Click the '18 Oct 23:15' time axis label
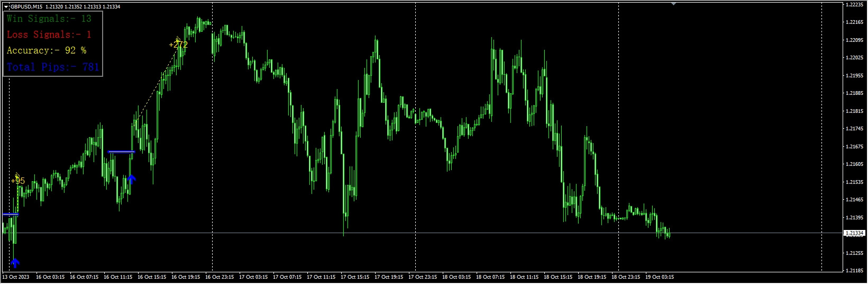 [x=626, y=277]
